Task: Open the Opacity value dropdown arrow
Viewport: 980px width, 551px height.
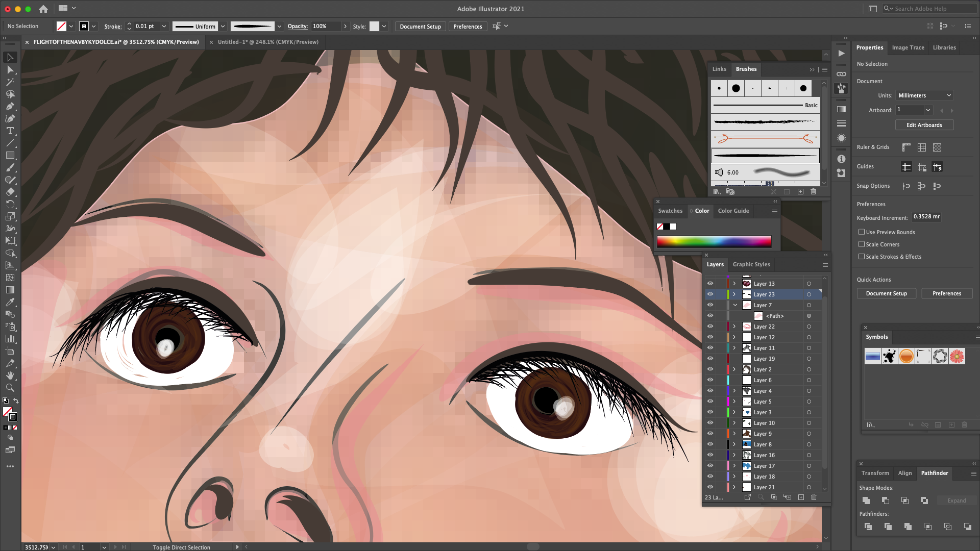Action: pyautogui.click(x=346, y=27)
